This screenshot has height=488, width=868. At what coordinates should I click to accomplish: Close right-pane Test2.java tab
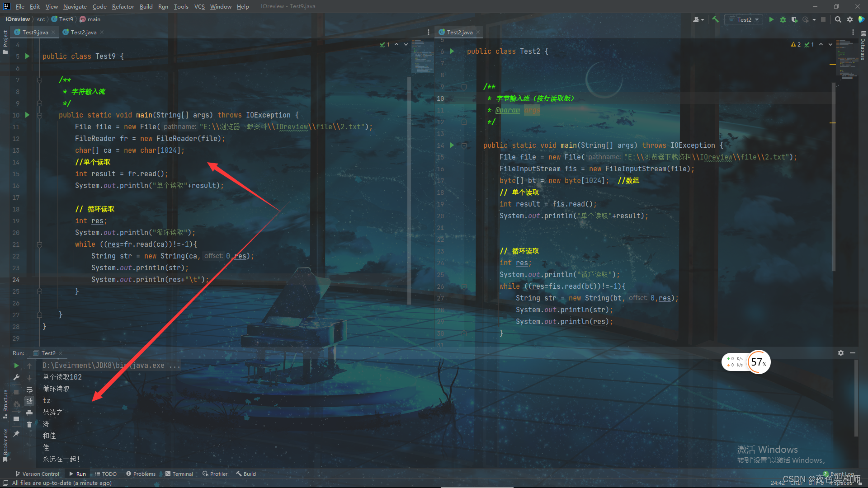click(478, 32)
